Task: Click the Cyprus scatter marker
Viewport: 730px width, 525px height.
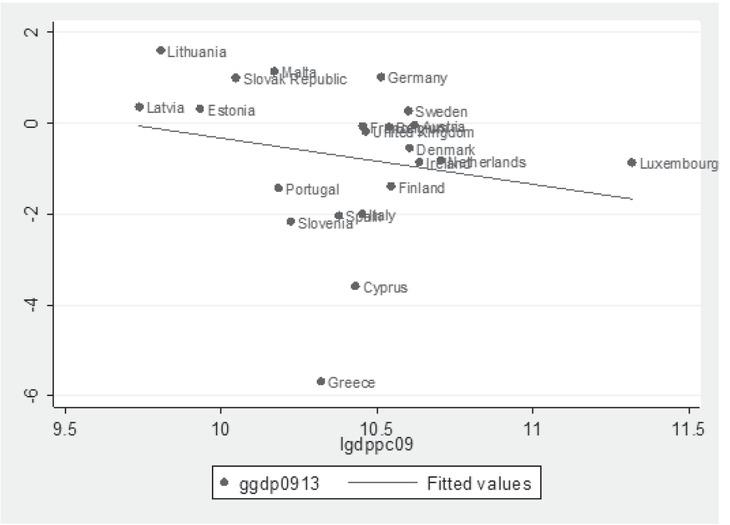Action: click(x=355, y=286)
